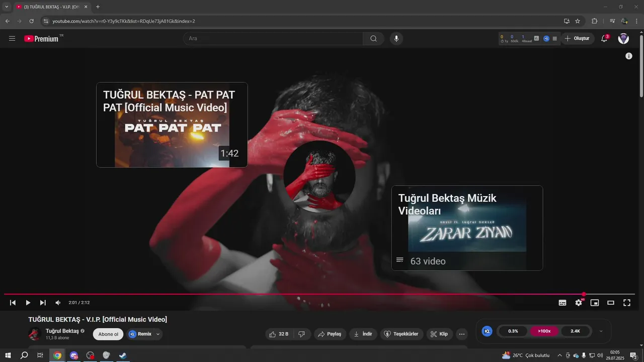The image size is (644, 362).
Task: Click the blue IQ score badge below video
Action: [x=487, y=331]
